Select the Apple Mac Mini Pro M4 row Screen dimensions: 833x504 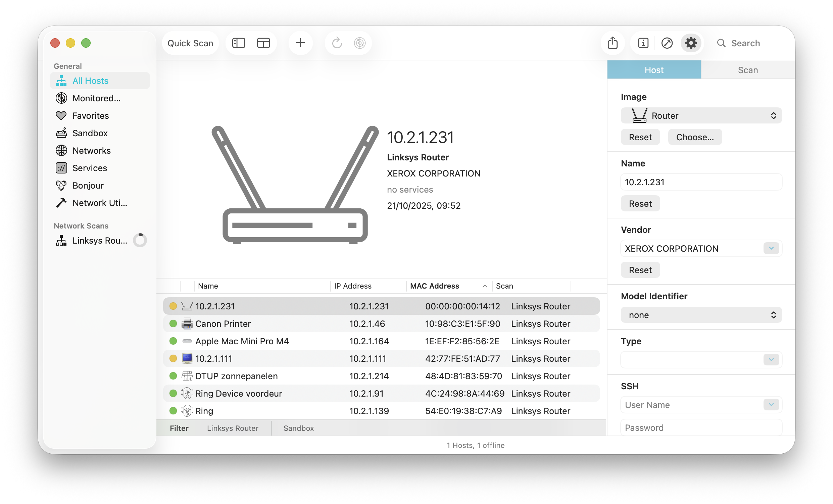pyautogui.click(x=381, y=341)
